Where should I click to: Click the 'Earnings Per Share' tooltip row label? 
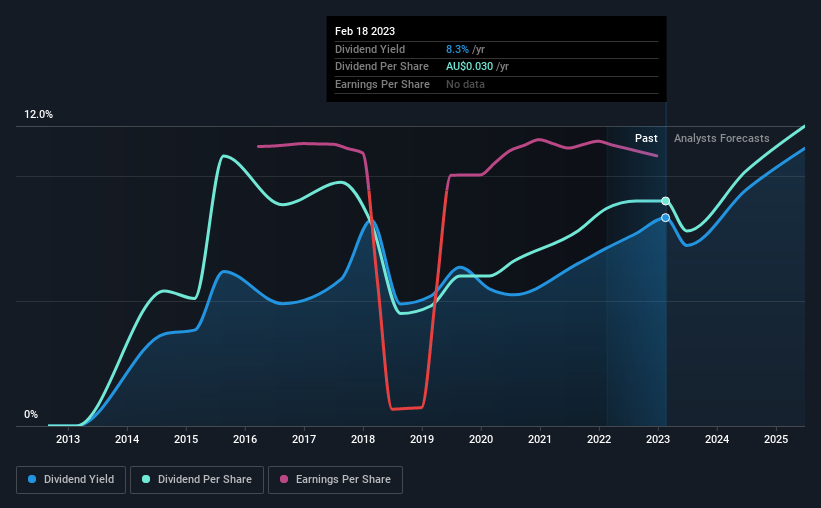pos(382,84)
